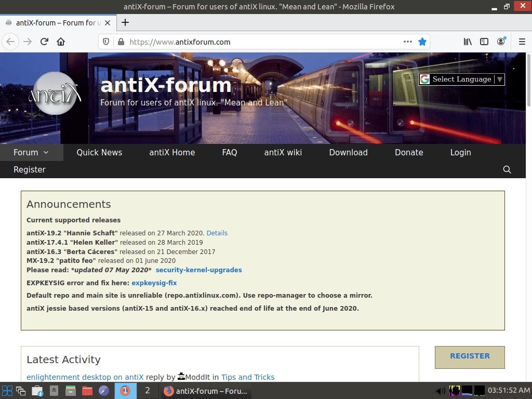The image size is (532, 399).
Task: Open the expkeysig-fix link
Action: [x=154, y=283]
